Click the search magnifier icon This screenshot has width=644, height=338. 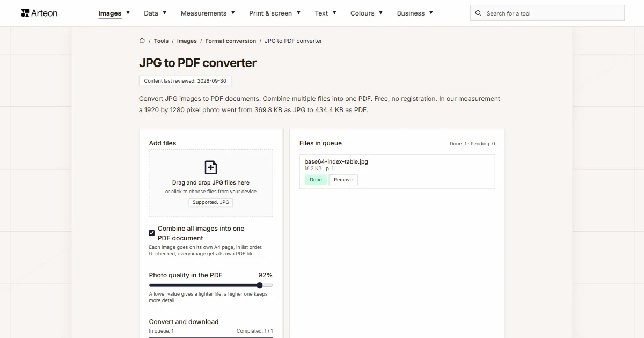[479, 13]
